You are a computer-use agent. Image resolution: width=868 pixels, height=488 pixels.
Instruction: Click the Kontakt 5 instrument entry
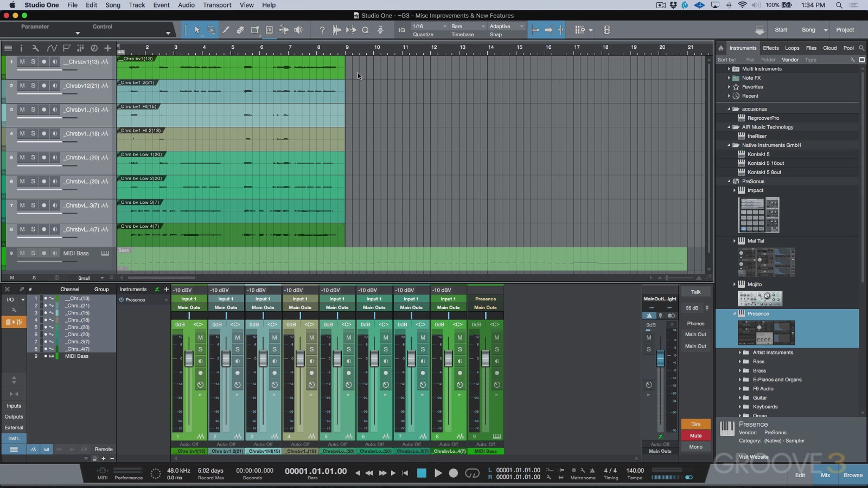coord(758,154)
